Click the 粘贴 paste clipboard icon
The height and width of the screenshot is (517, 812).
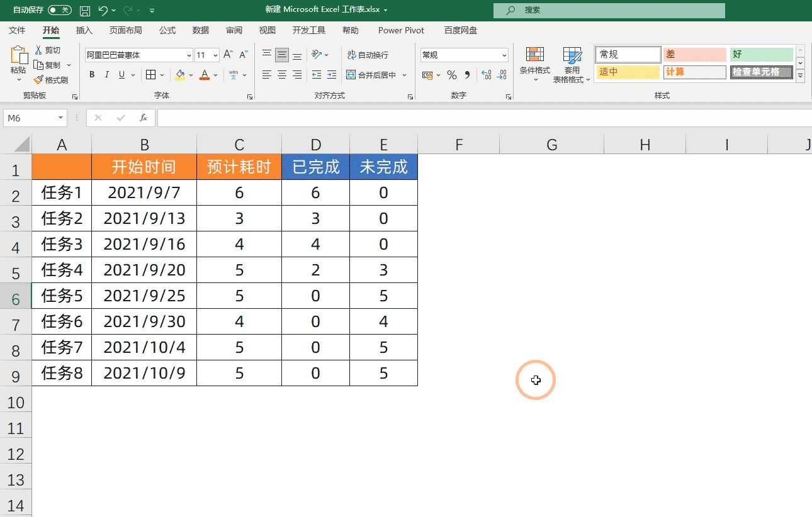pos(19,55)
